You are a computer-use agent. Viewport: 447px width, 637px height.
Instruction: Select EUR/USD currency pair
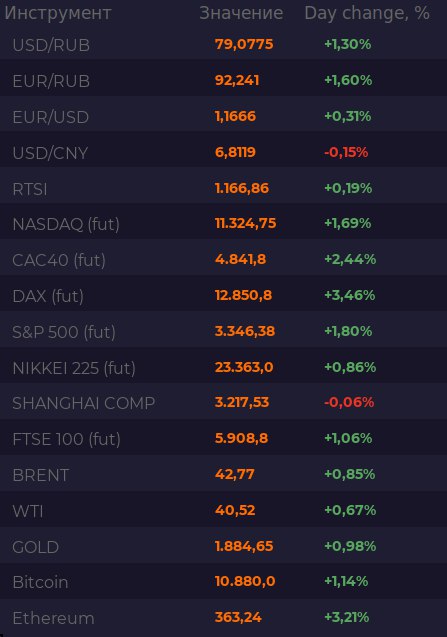(x=51, y=117)
